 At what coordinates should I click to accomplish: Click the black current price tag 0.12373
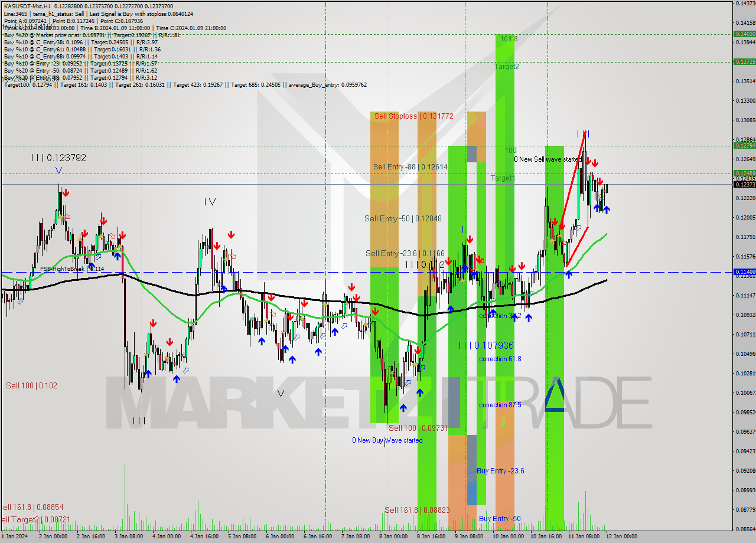(x=744, y=184)
